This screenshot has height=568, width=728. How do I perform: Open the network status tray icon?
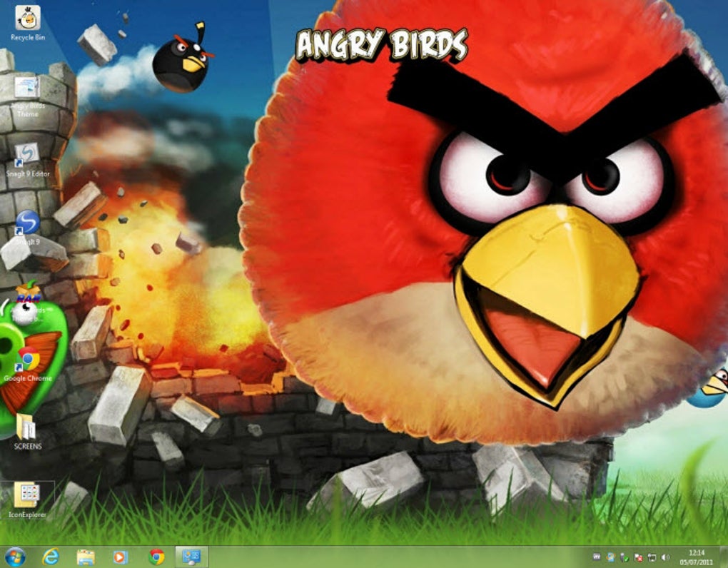pos(652,557)
